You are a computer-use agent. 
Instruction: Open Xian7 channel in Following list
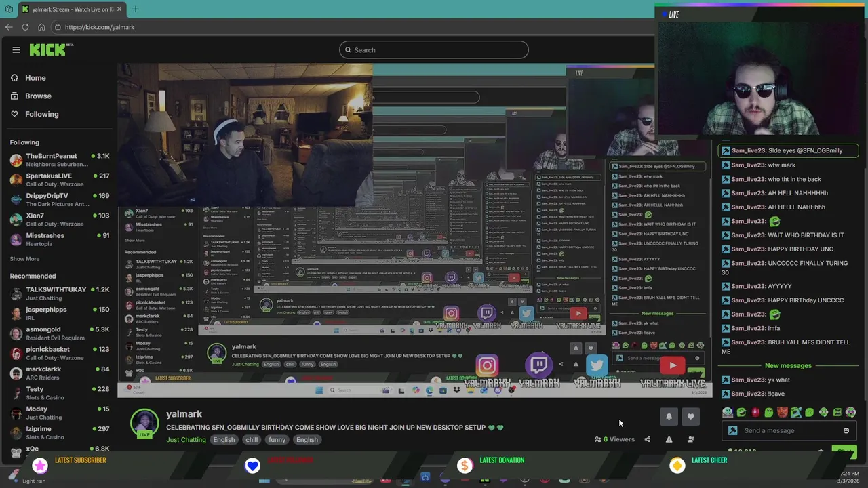pos(60,220)
